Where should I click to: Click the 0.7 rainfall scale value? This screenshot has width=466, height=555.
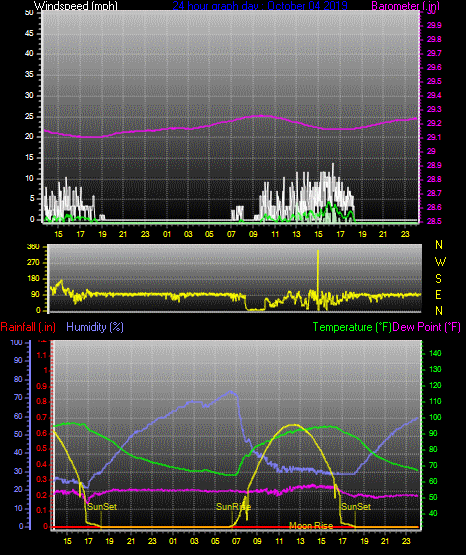click(x=42, y=418)
